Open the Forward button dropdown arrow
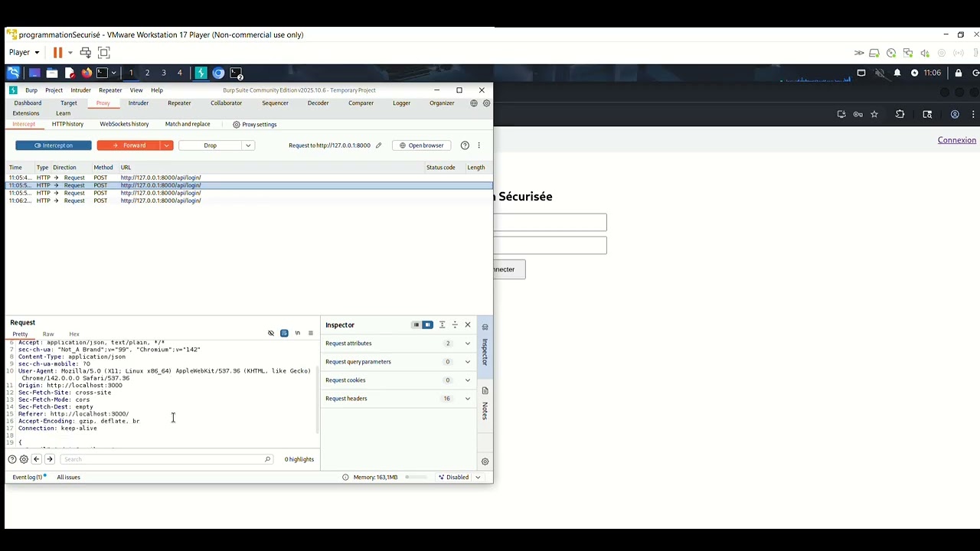 tap(166, 145)
